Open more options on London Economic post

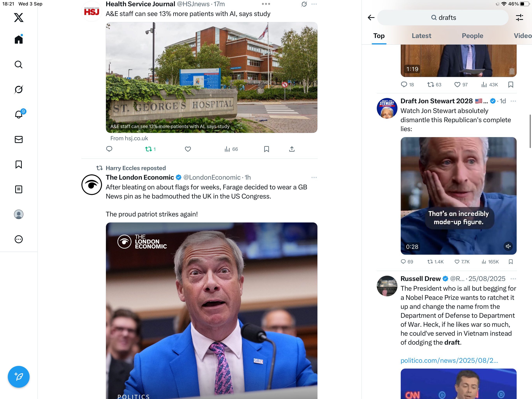point(314,178)
